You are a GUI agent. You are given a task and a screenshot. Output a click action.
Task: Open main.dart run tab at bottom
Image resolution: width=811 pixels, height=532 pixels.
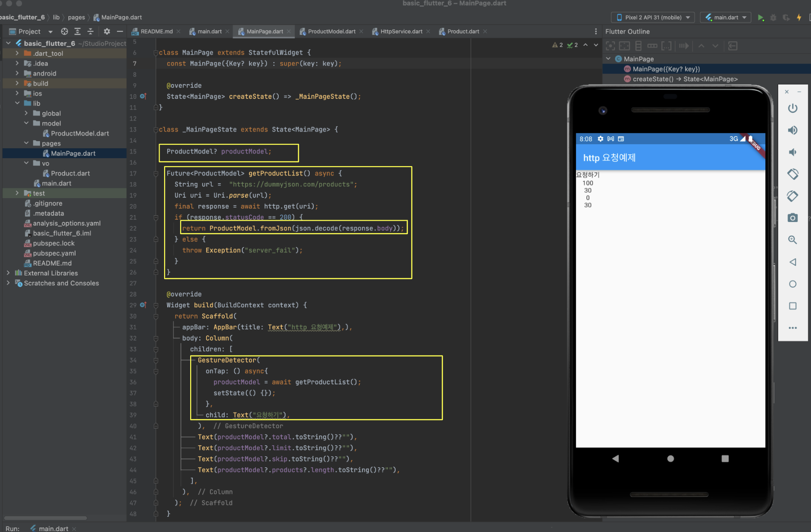pos(53,528)
